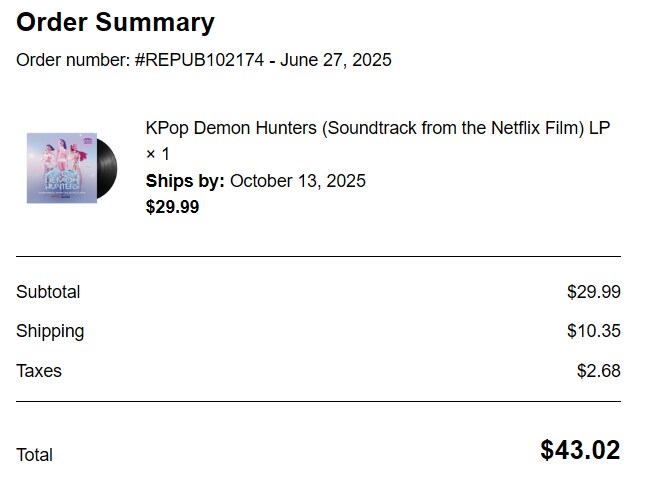Click the $29.99 subtotal amount

point(594,292)
